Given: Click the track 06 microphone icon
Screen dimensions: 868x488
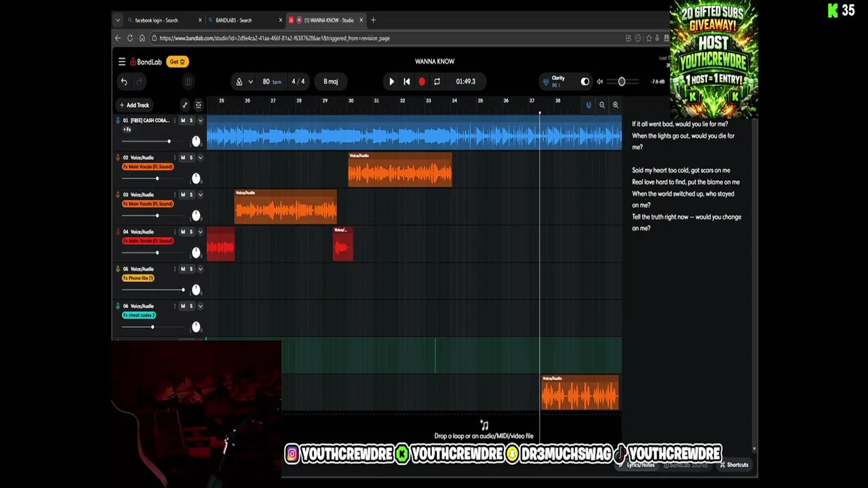Looking at the screenshot, I should point(118,306).
